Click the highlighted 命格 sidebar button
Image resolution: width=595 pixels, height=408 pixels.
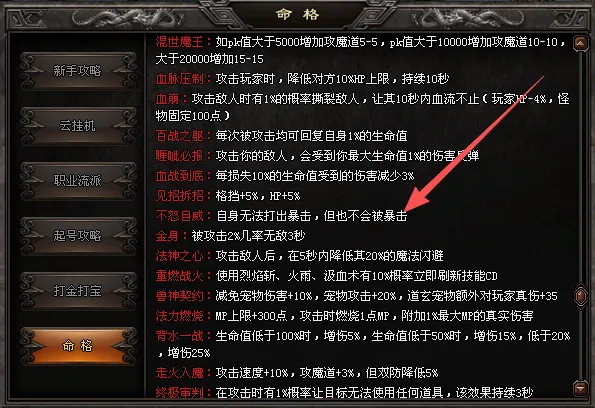(78, 346)
